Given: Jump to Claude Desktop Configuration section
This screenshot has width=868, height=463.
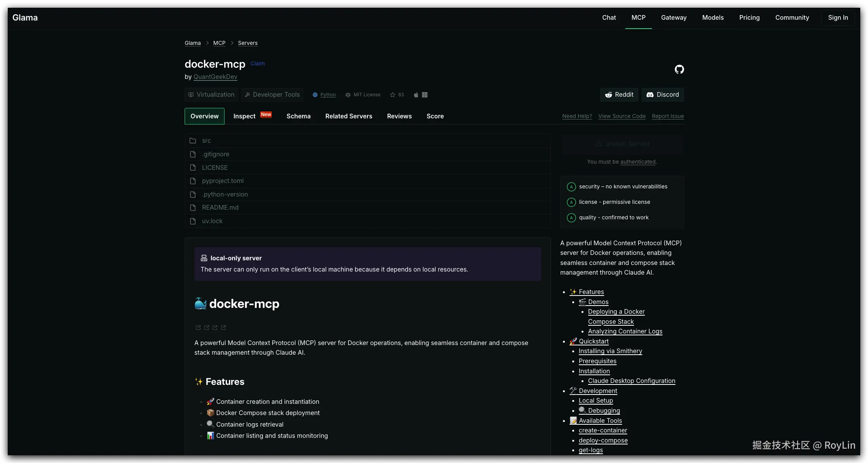Looking at the screenshot, I should click(x=631, y=381).
